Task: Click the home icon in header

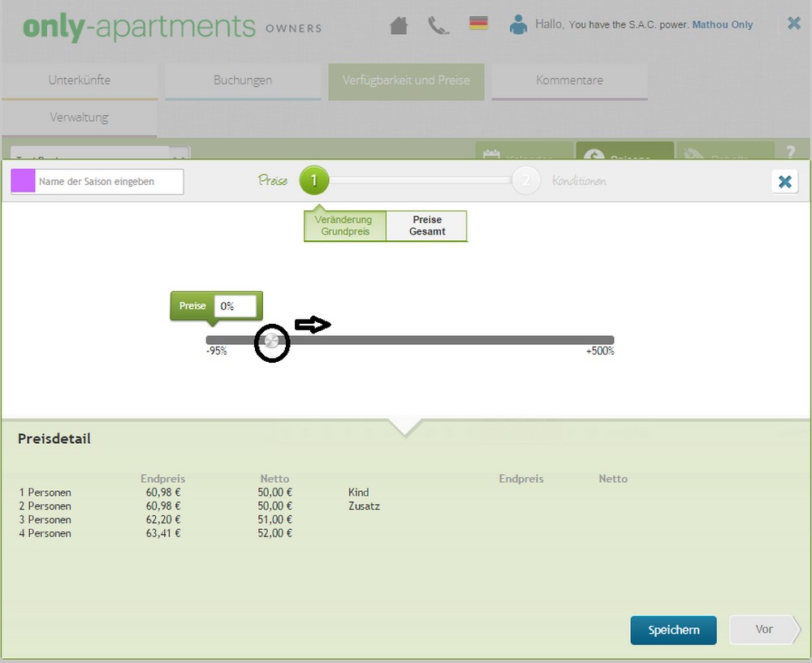Action: tap(398, 26)
